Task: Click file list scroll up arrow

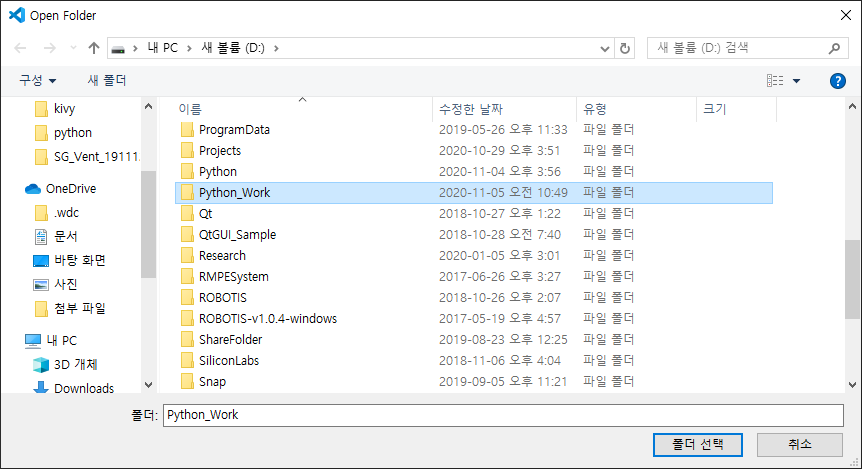Action: 852,107
